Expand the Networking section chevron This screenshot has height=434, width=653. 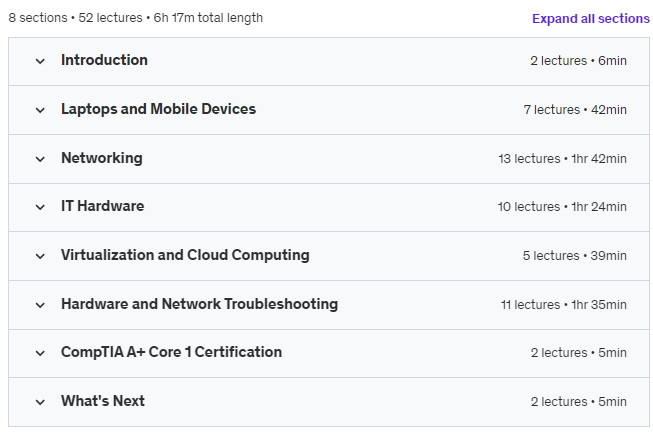[40, 159]
